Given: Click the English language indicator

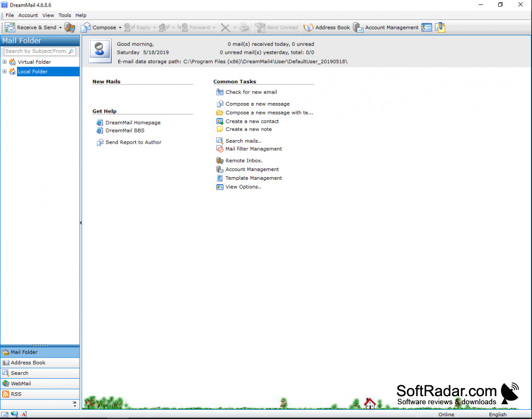Looking at the screenshot, I should [498, 415].
